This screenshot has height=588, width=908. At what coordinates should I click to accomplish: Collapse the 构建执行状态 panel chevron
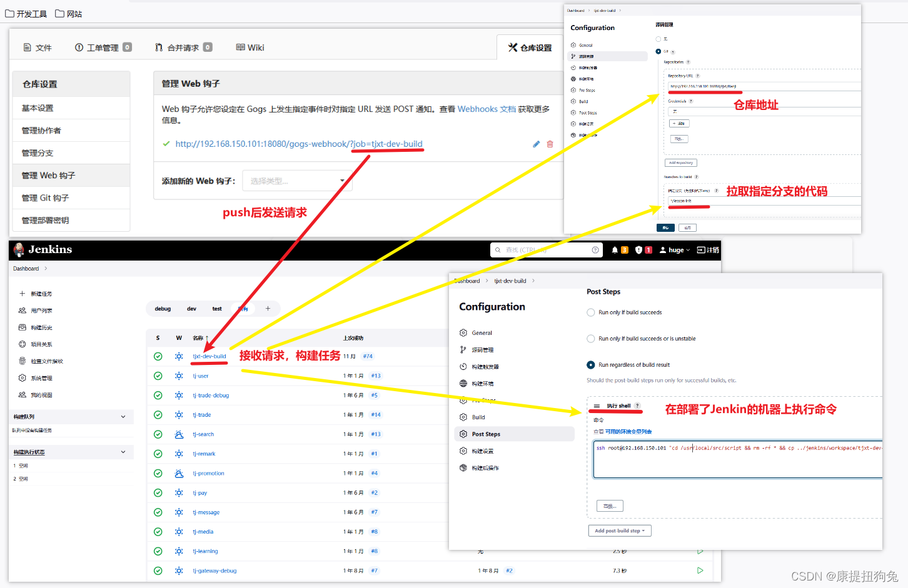[x=123, y=452]
